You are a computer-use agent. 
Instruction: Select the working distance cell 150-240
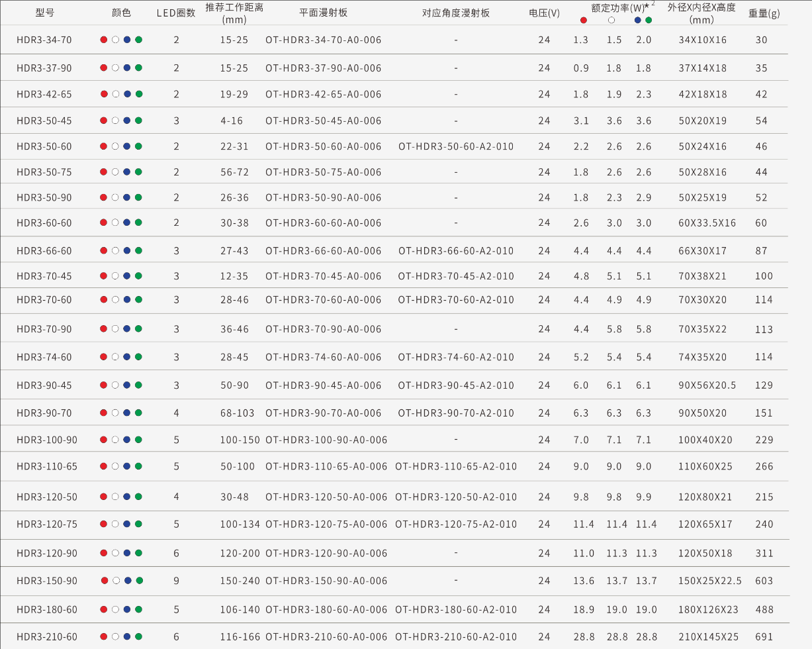(240, 581)
